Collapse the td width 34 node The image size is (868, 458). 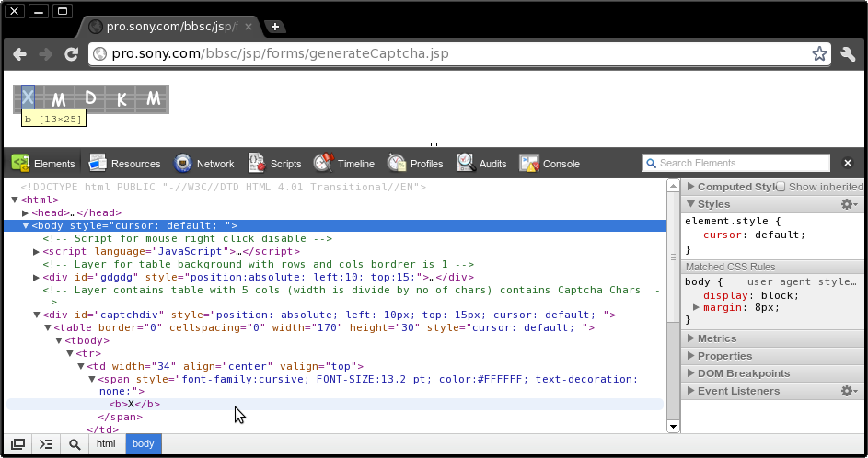click(81, 366)
